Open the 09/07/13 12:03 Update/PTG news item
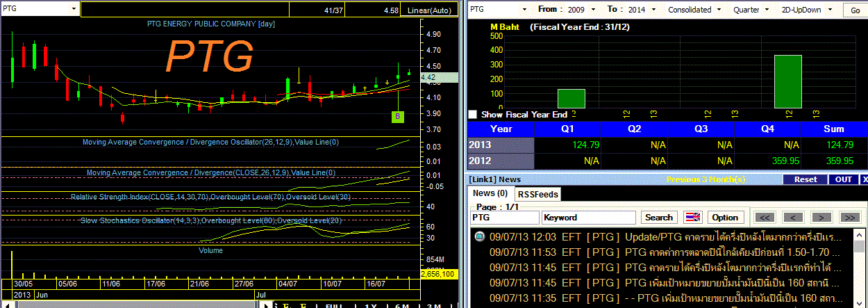868x308 pixels. 665,236
